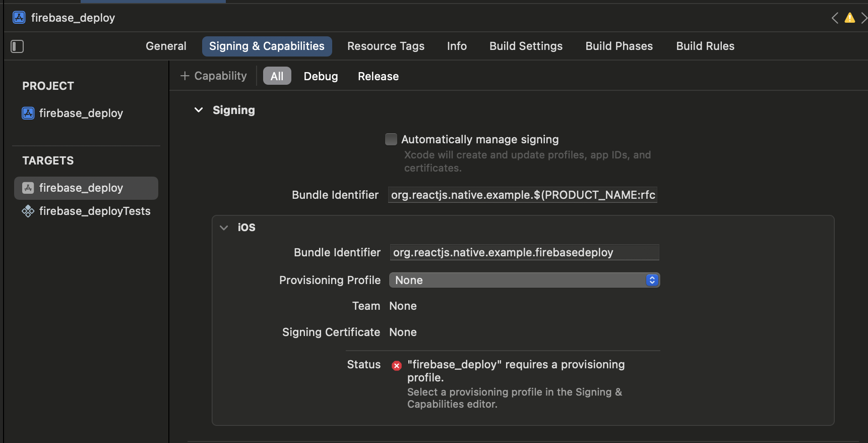Open the General tab
868x443 pixels.
tap(166, 46)
